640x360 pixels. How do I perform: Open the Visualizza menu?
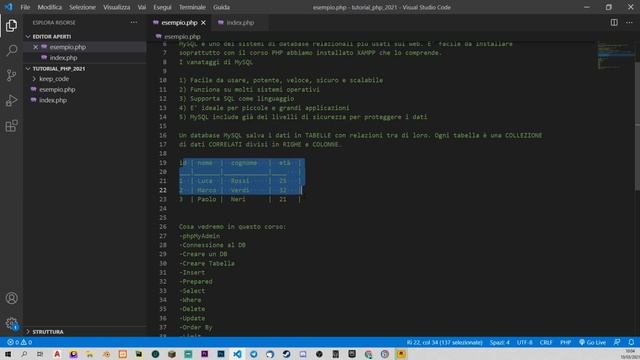click(x=117, y=7)
